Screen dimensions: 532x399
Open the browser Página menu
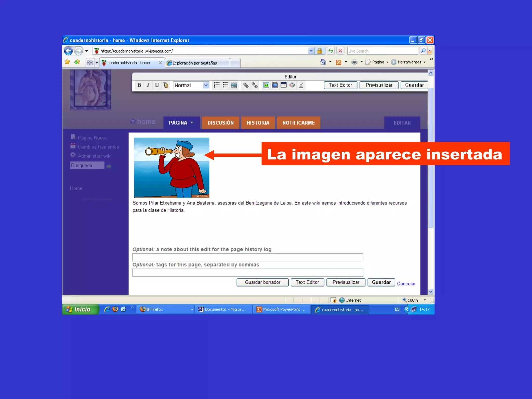(x=377, y=62)
